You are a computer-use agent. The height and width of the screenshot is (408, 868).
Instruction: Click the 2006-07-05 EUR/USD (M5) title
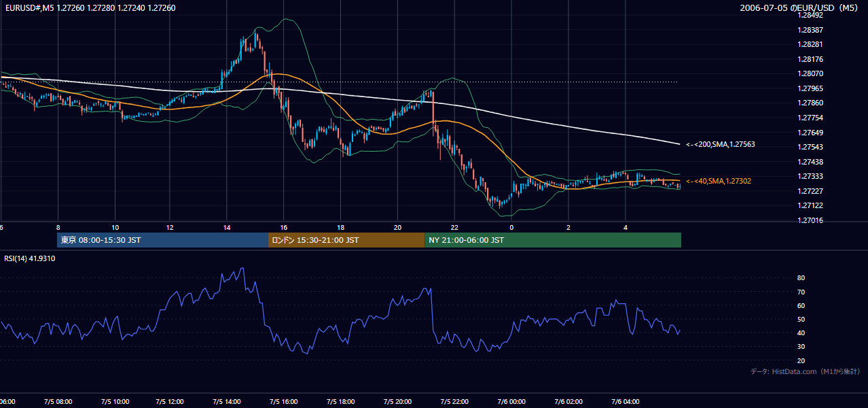tap(799, 8)
